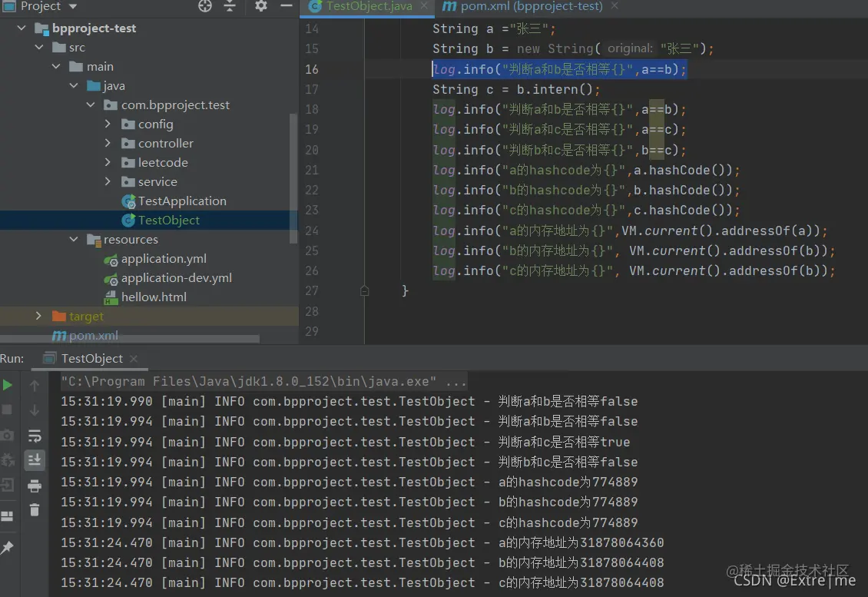Close the pom.xml editor tab
Viewport: 868px width, 597px height.
(615, 6)
